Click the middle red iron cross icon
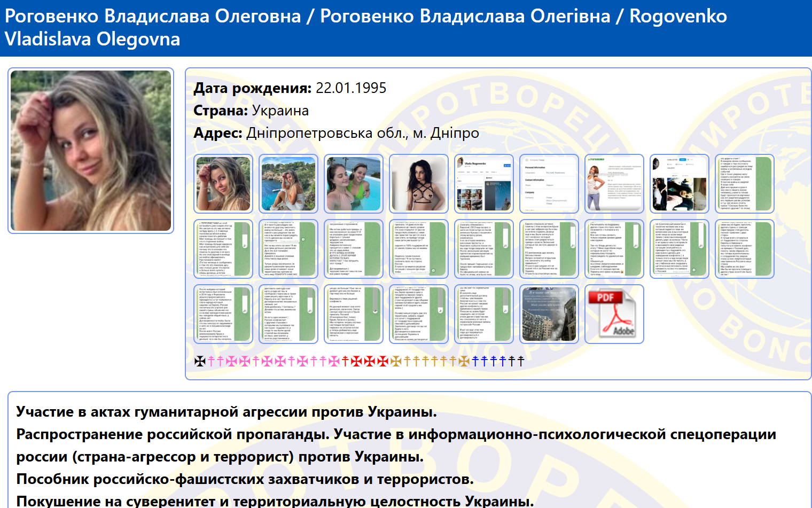The image size is (812, 508). (370, 362)
